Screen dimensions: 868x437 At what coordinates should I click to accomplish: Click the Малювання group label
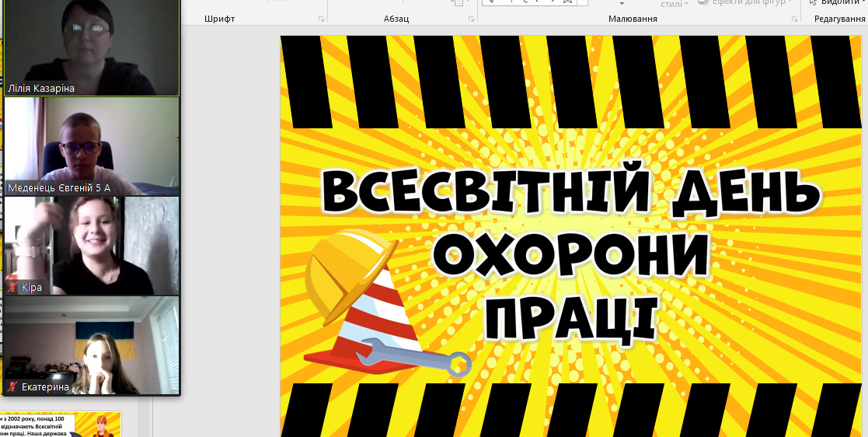(x=633, y=19)
